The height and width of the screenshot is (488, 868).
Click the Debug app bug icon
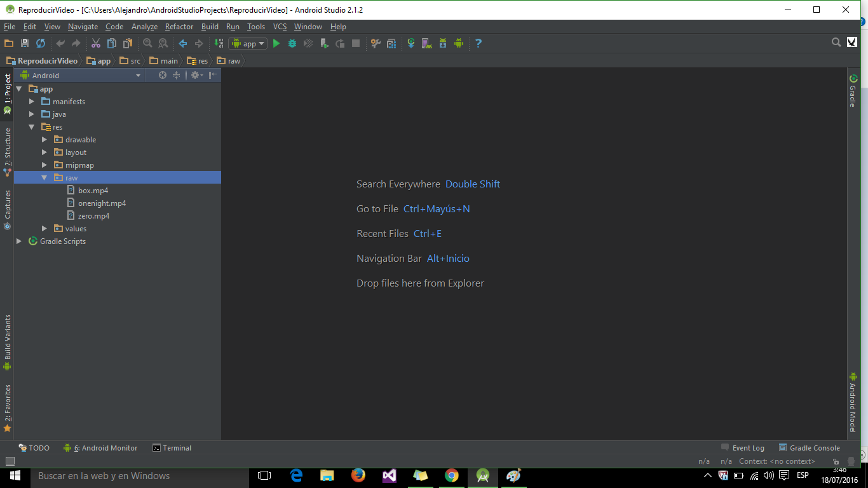point(292,43)
